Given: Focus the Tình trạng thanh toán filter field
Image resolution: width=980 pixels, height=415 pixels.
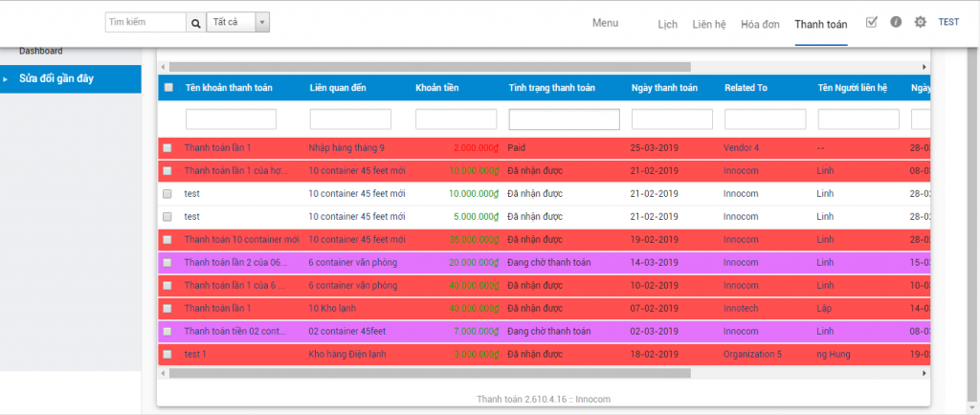Looking at the screenshot, I should (565, 120).
